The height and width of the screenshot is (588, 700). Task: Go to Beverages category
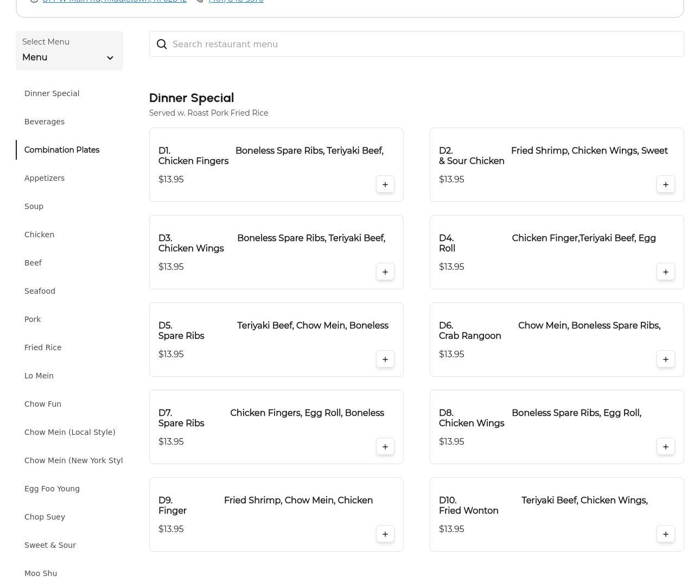pos(44,122)
